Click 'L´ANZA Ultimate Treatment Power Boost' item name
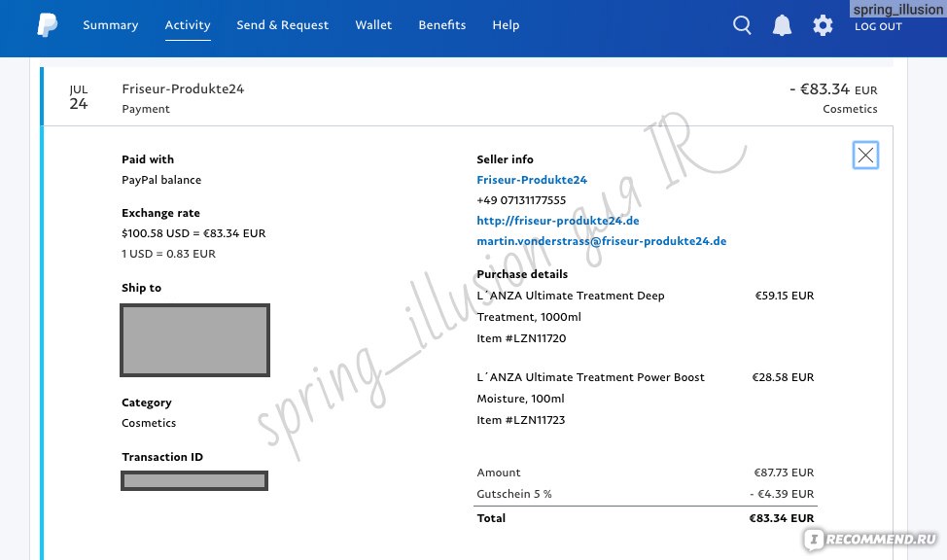The height and width of the screenshot is (560, 947). pos(591,377)
